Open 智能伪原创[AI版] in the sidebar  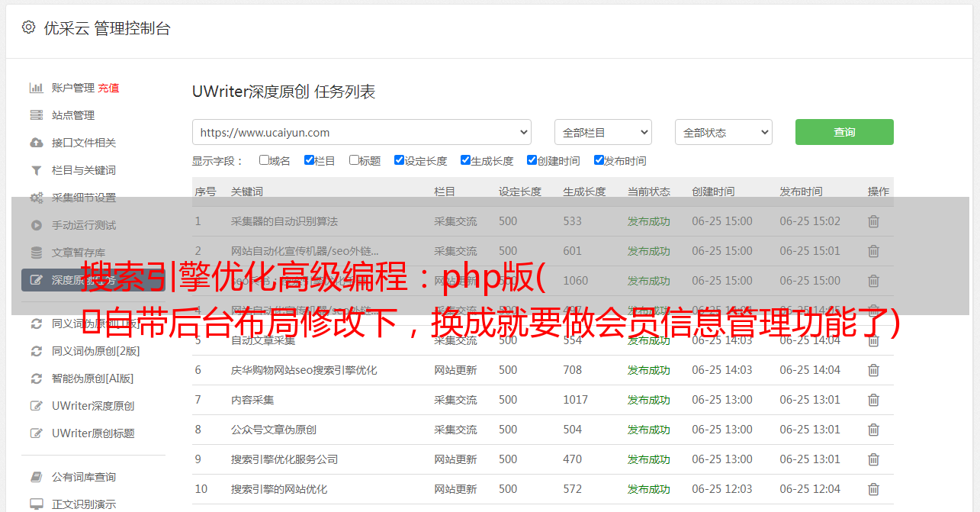[92, 378]
